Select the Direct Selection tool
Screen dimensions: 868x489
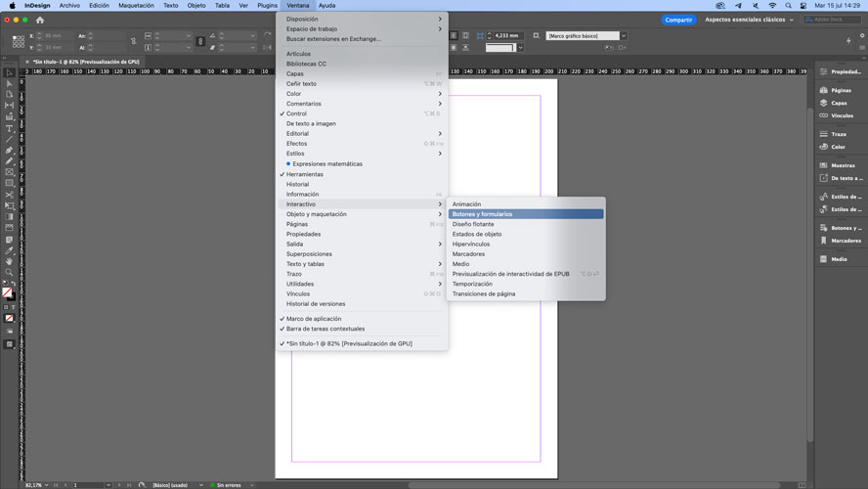pos(9,84)
